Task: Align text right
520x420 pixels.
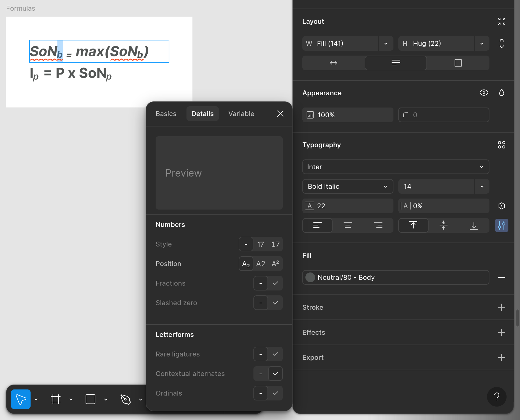Action: (378, 225)
